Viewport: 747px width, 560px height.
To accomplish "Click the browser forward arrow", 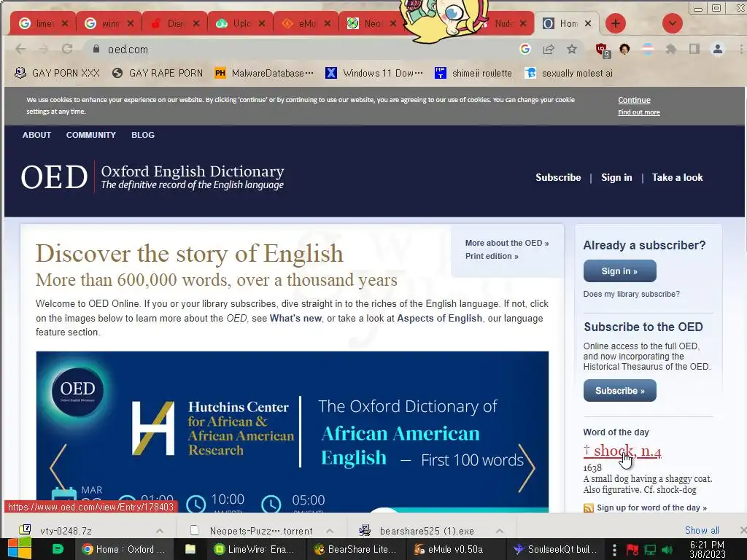I will [43, 49].
